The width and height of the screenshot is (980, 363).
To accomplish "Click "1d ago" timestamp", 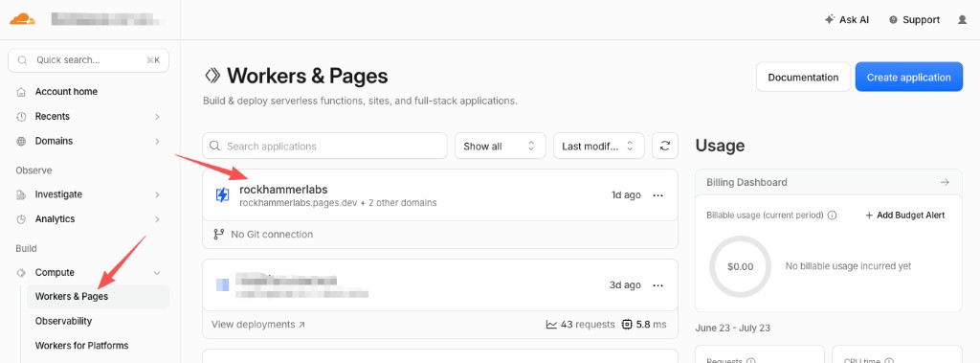I will point(626,194).
